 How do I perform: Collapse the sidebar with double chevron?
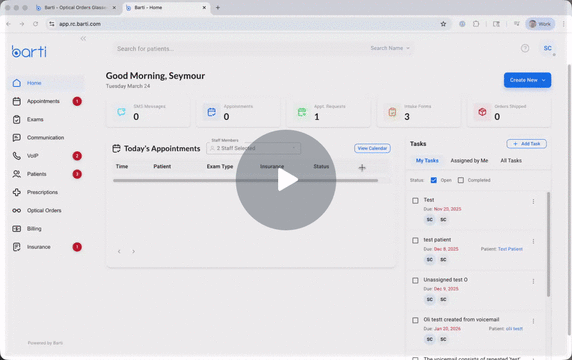83,38
